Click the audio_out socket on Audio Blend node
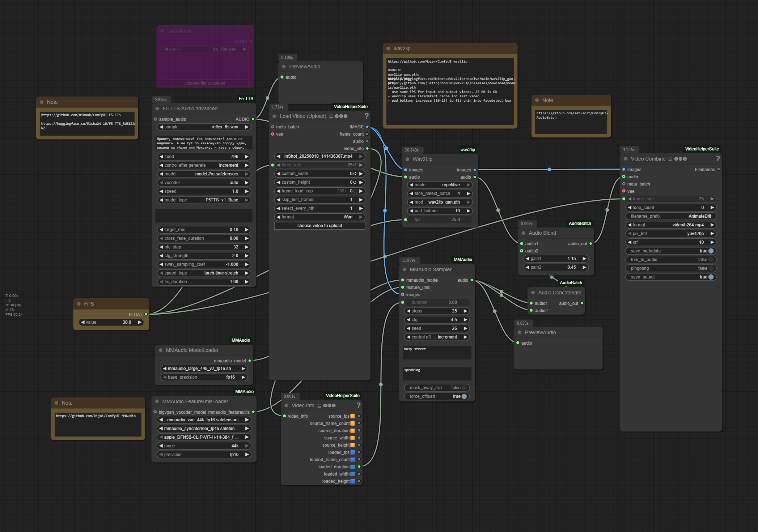Screen dimensions: 758x532 [590, 244]
